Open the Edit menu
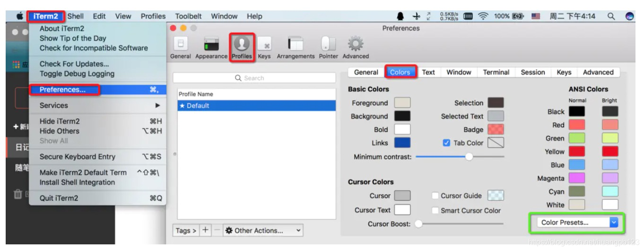The width and height of the screenshot is (644, 251). [99, 16]
